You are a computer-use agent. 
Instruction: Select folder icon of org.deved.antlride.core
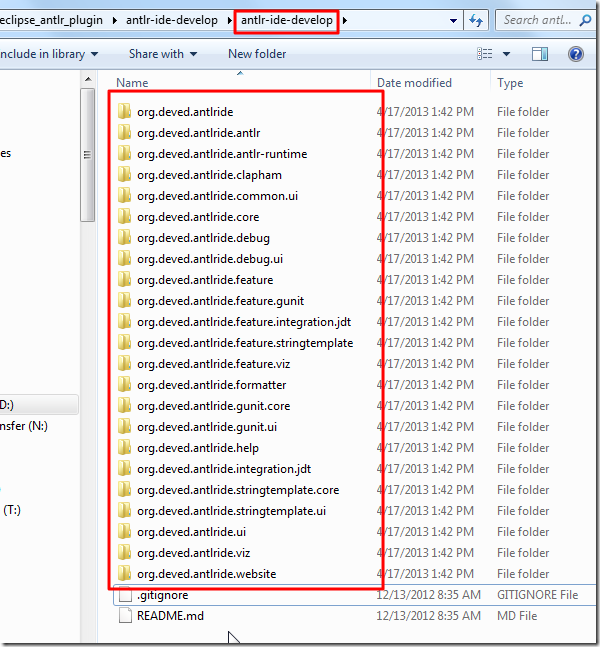[x=124, y=217]
